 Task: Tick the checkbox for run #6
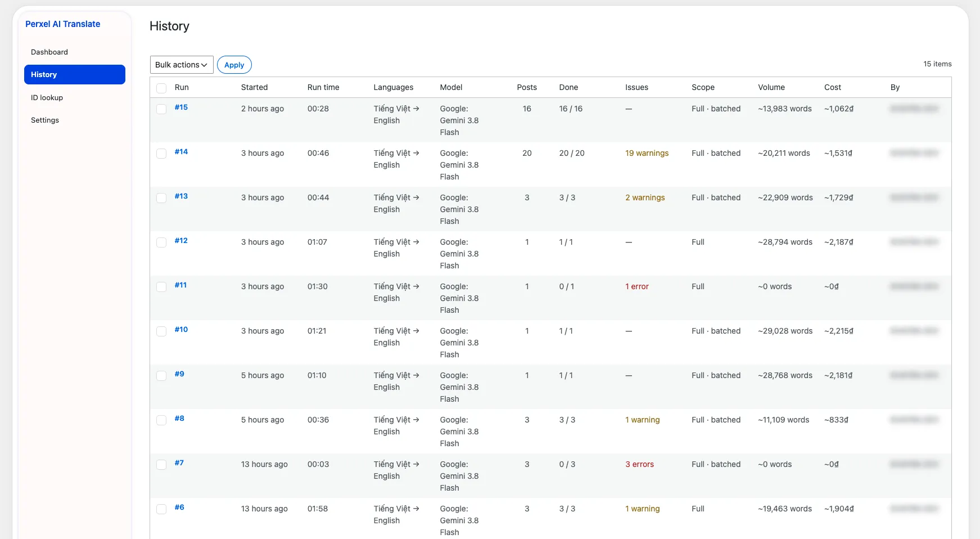pos(161,509)
